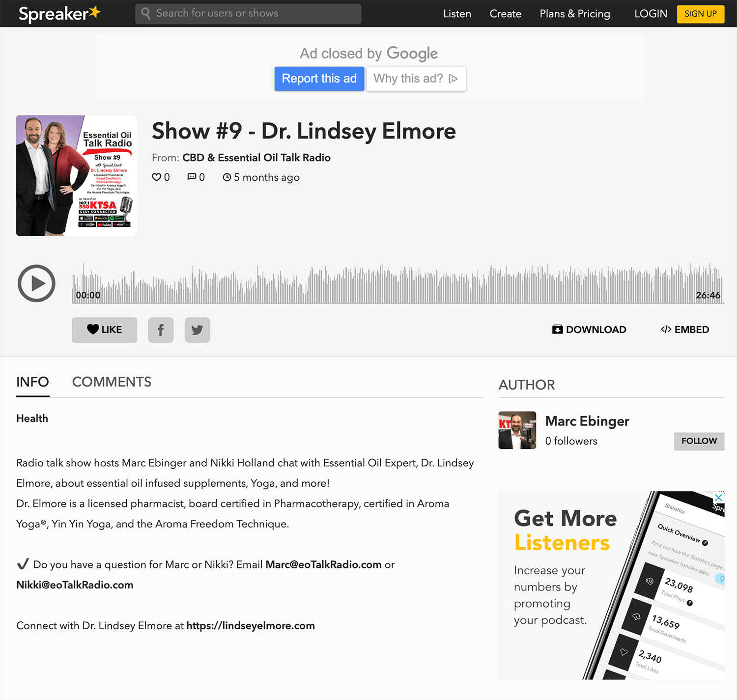Click the clock icon by 5 months ago
Viewport: 737px width, 700px height.
click(x=227, y=177)
